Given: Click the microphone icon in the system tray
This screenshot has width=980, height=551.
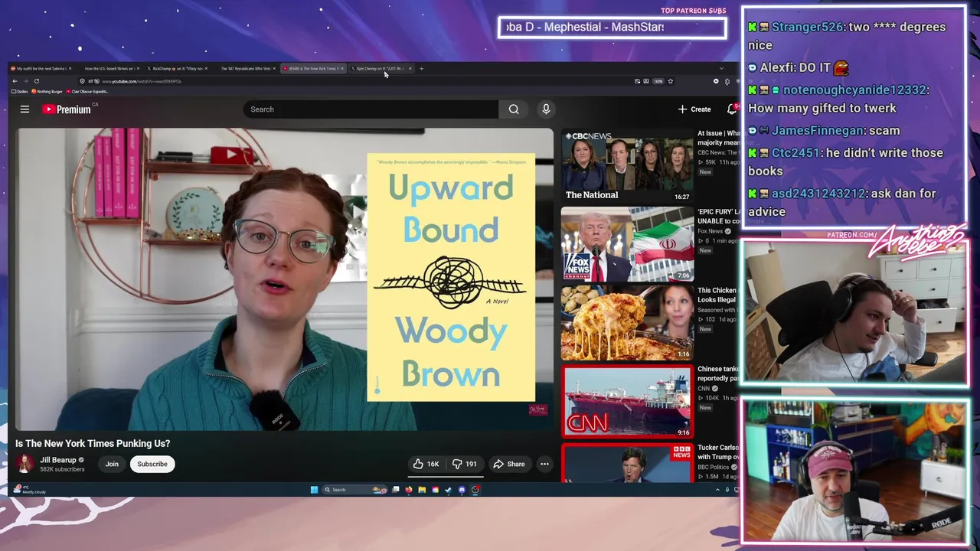Looking at the screenshot, I should 727,490.
